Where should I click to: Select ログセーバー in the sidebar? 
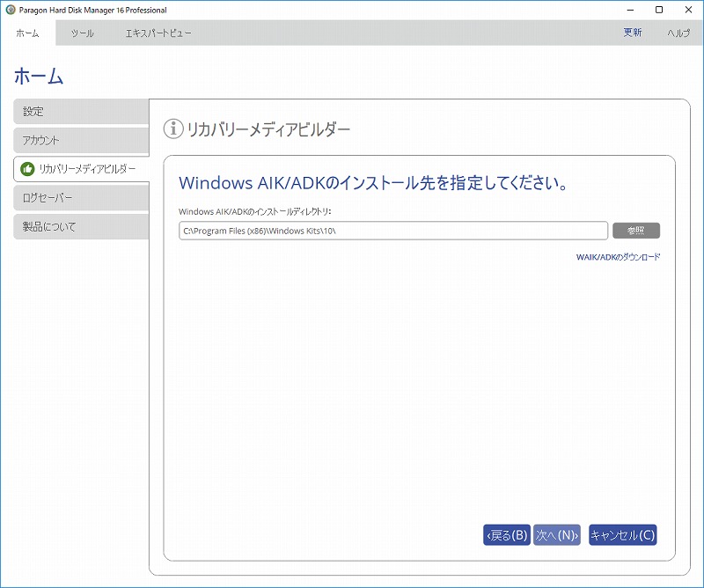[x=81, y=198]
